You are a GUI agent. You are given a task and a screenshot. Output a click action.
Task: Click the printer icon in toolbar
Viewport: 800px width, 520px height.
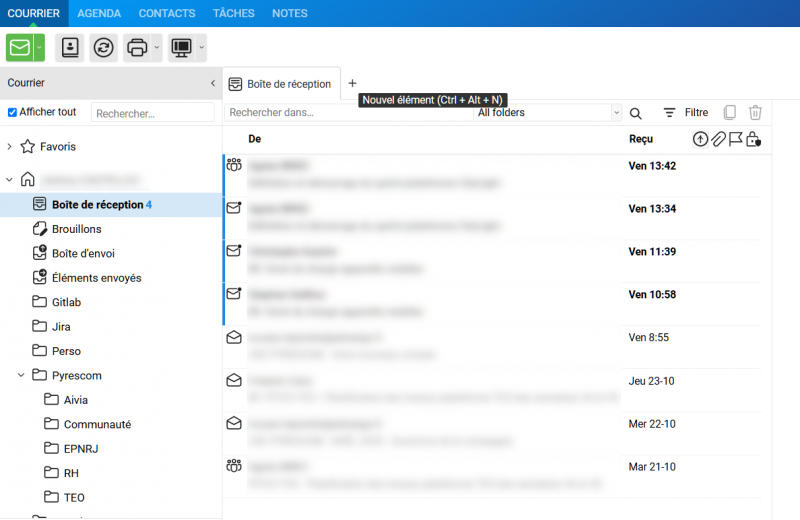pos(137,47)
